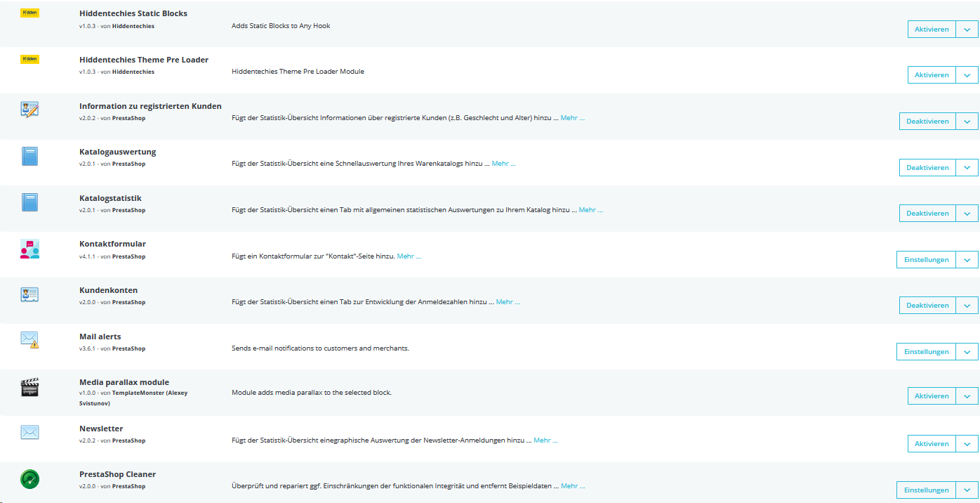Activate the Hiddentechies Theme Pre Loader module
The image size is (980, 503).
(932, 75)
